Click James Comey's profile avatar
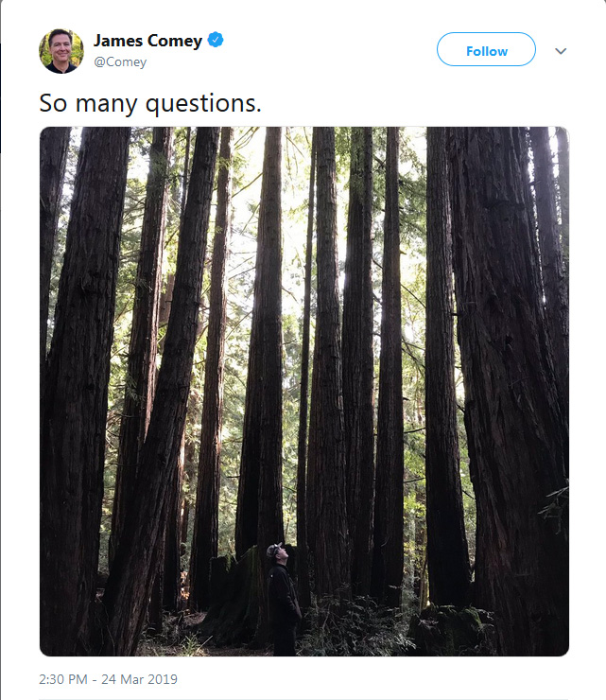606x700 pixels. tap(61, 51)
